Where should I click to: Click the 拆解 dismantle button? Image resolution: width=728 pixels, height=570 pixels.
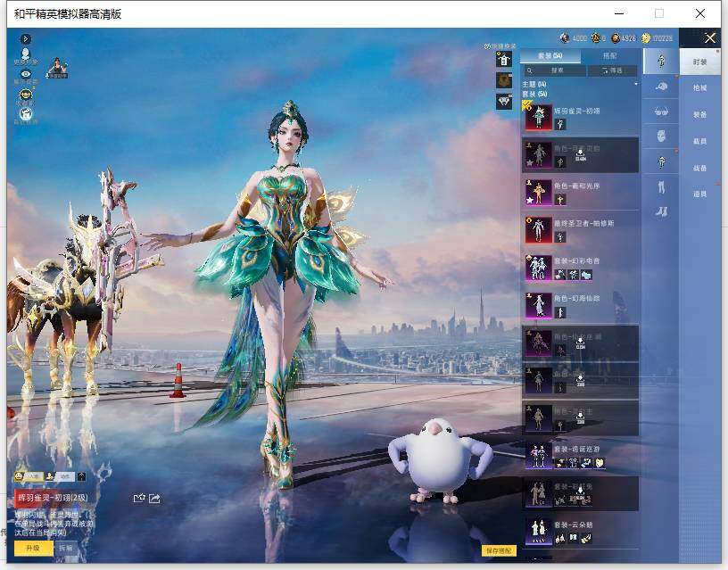tap(65, 549)
